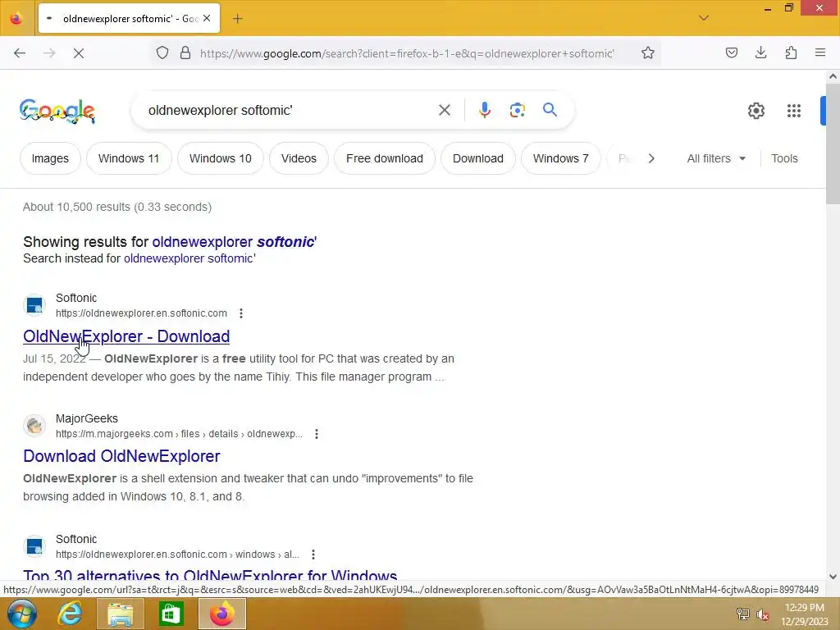Click the scrollbar up arrow
Screen dimensions: 840x630
click(x=833, y=76)
